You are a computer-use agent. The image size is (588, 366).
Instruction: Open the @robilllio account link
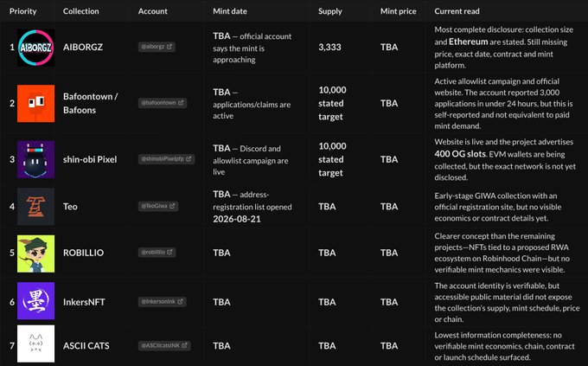coord(157,252)
